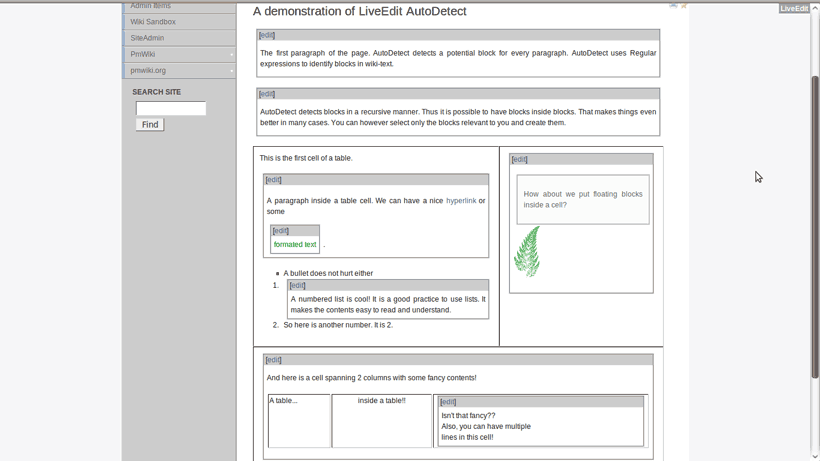This screenshot has height=461, width=820.
Task: Edit the 'Isn't that fancy??' block
Action: click(448, 402)
